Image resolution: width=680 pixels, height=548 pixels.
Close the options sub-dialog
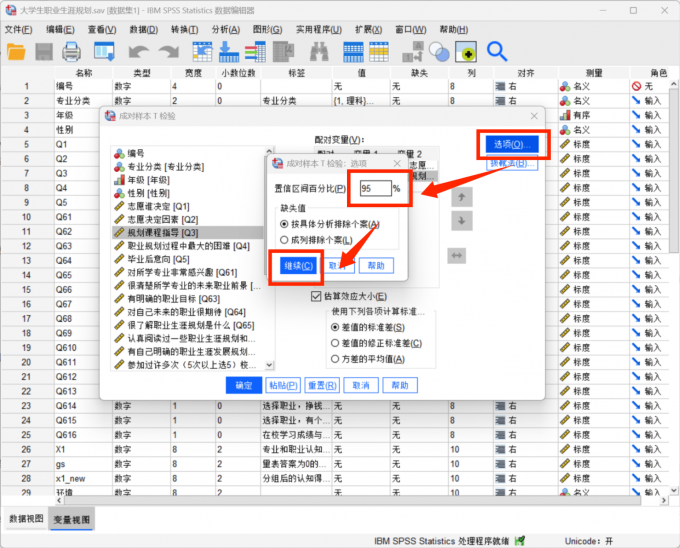point(397,163)
